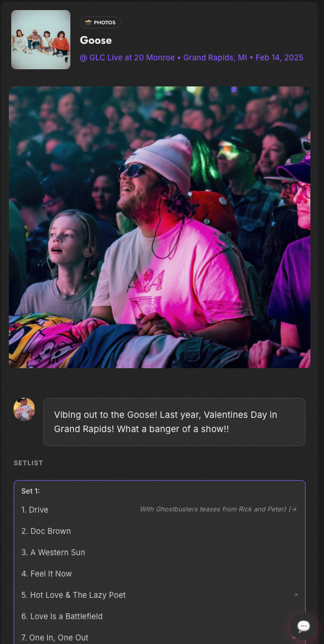
Task: Open the chat bubble icon
Action: pyautogui.click(x=303, y=626)
